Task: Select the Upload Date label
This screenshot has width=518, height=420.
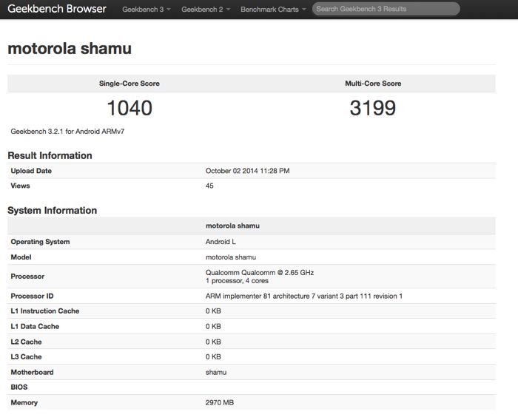Action: click(31, 171)
